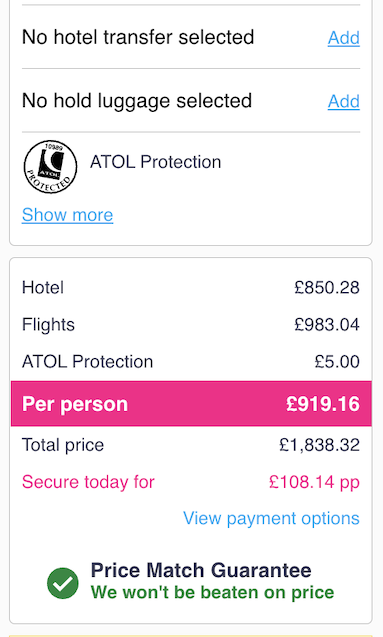
Task: Click the No hotel transfer selected text
Action: 138,37
